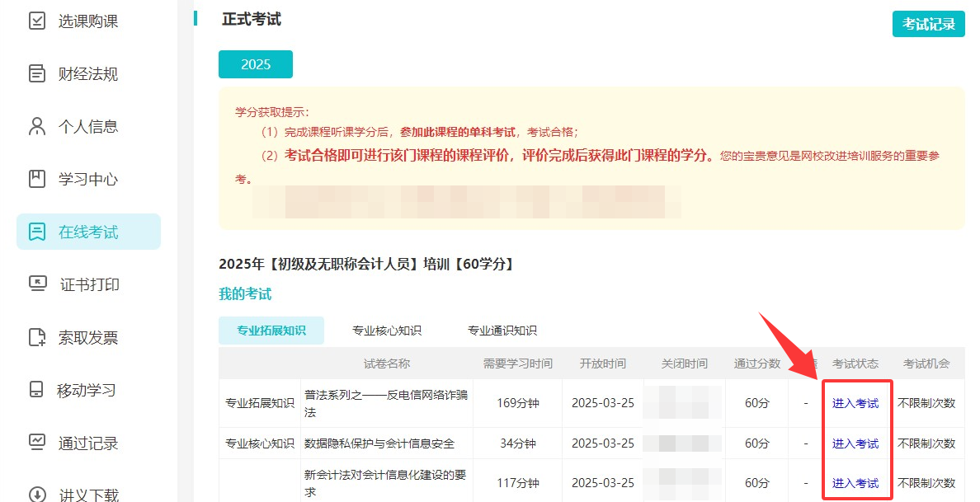
Task: Enter exam for 数据隐私保护与会计信息安全
Action: coord(855,443)
